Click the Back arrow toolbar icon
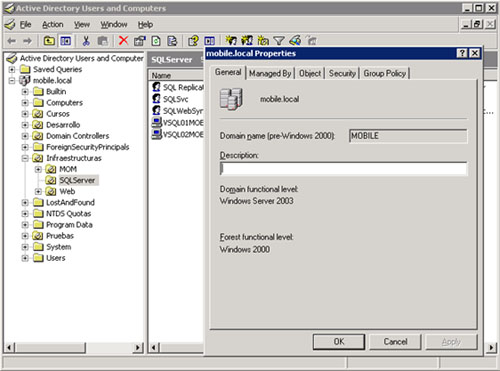This screenshot has width=500, height=371. (12, 41)
